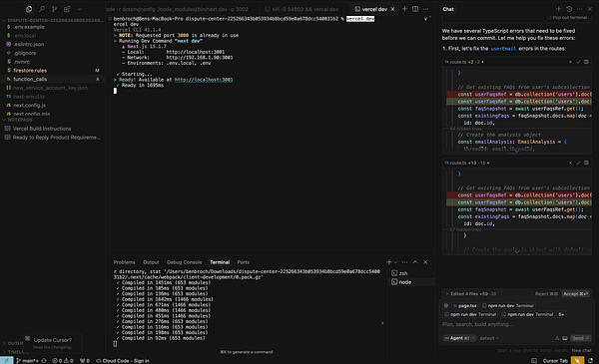The height and width of the screenshot is (364, 599).
Task: Expand more activity bar views chevron
Action: (x=80, y=9)
